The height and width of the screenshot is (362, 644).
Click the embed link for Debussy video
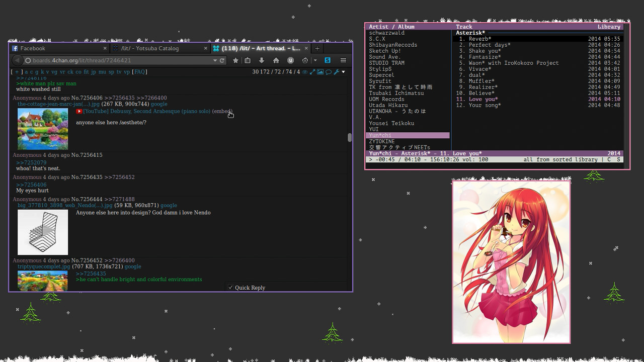click(222, 111)
